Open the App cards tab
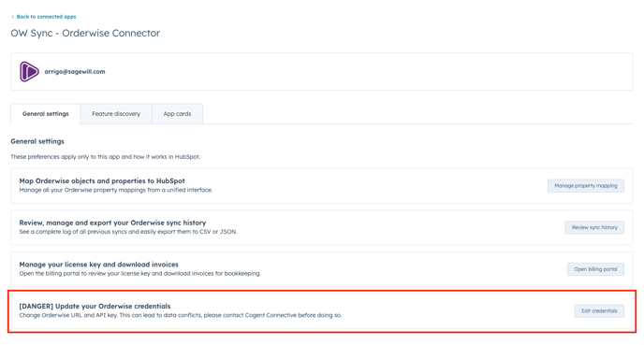Screen dimensions: 644x345 click(x=178, y=114)
